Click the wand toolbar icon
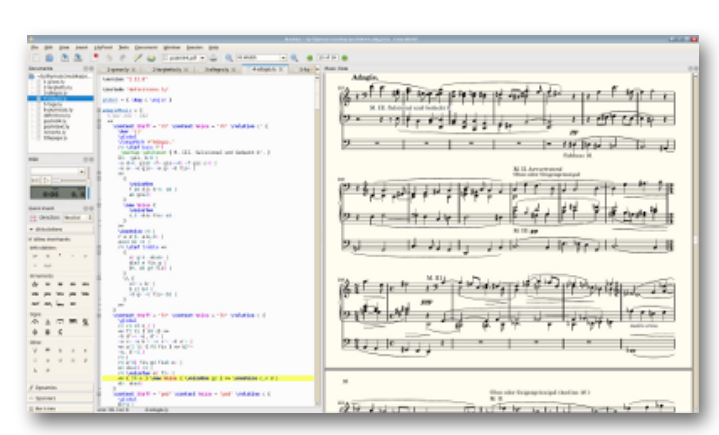Image resolution: width=719 pixels, height=435 pixels. 138,58
